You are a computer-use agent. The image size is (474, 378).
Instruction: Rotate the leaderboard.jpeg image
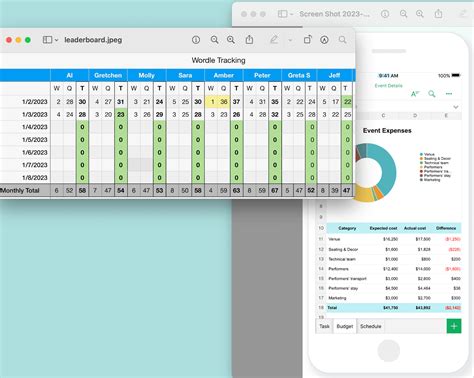(x=307, y=40)
